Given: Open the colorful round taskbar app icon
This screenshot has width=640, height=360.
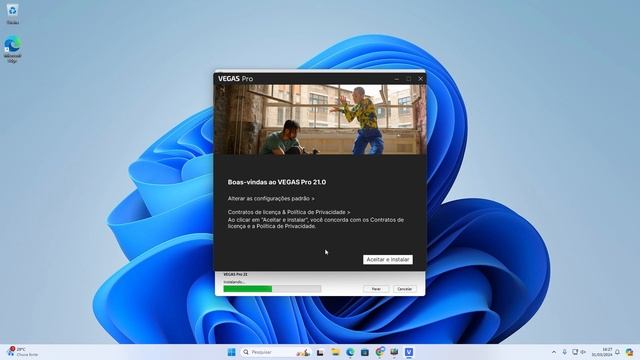Looking at the screenshot, I should [x=380, y=352].
